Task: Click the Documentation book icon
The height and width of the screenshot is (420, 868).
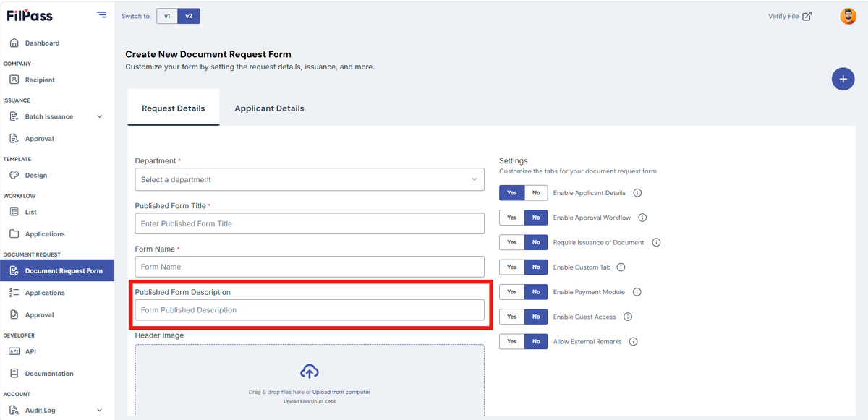Action: pos(14,373)
